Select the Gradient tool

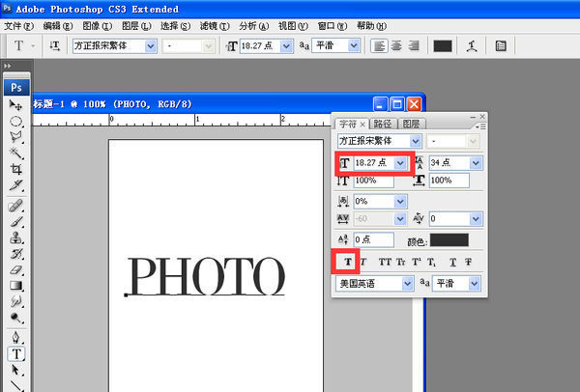click(15, 286)
